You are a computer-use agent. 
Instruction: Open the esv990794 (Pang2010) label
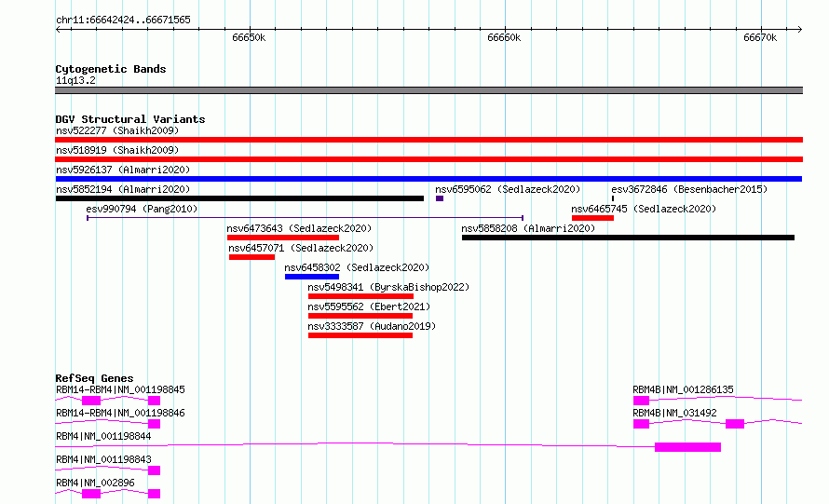coord(142,209)
